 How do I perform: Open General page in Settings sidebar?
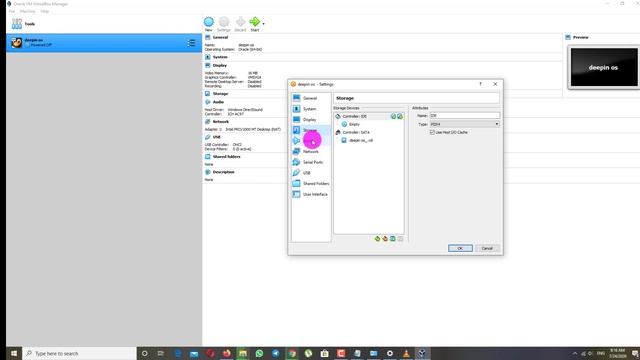(x=310, y=98)
